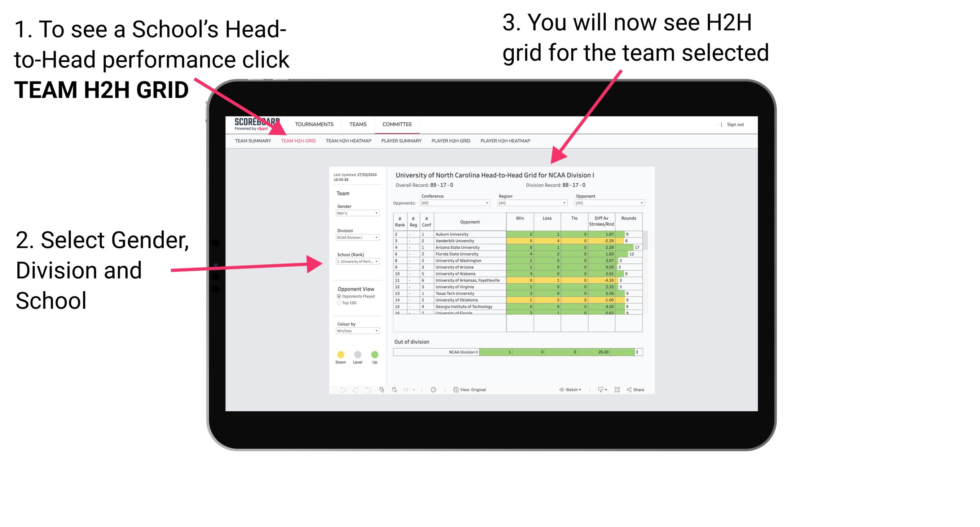The image size is (980, 527).
Task: Select the Opponents Played radio button
Action: (x=337, y=298)
